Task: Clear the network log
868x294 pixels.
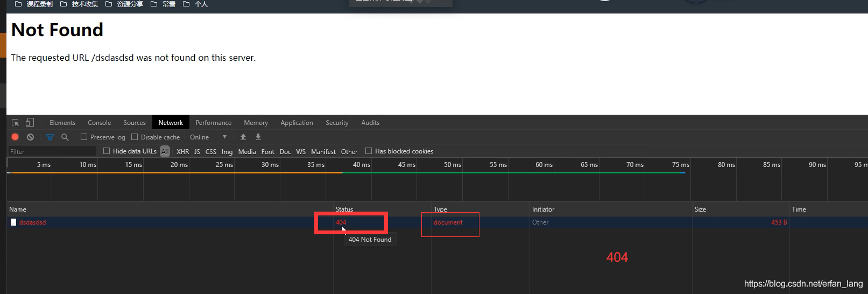Action: point(31,137)
